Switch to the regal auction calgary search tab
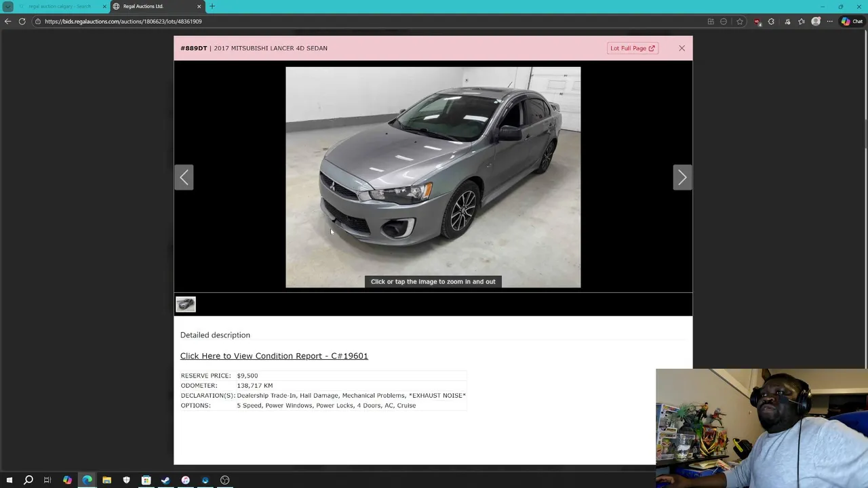Image resolution: width=868 pixels, height=488 pixels. 60,6
